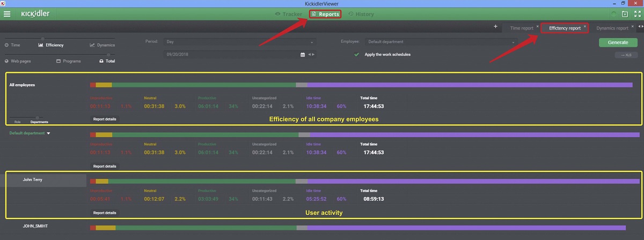Click the Kickidler logo
The width and height of the screenshot is (644, 240).
[x=35, y=14]
